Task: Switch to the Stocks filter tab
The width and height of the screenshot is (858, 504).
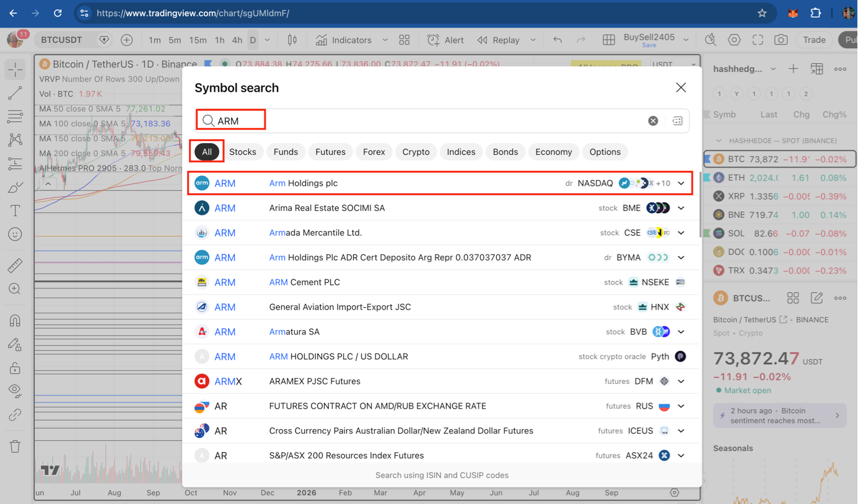Action: pyautogui.click(x=243, y=152)
